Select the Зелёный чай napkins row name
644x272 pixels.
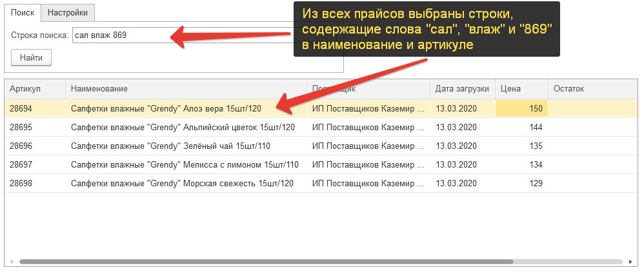[170, 146]
